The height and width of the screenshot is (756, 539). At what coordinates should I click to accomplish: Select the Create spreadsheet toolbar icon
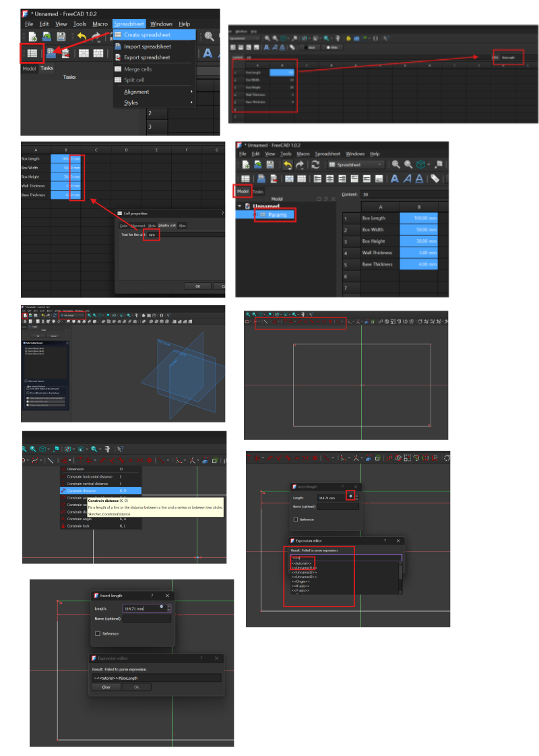point(31,54)
